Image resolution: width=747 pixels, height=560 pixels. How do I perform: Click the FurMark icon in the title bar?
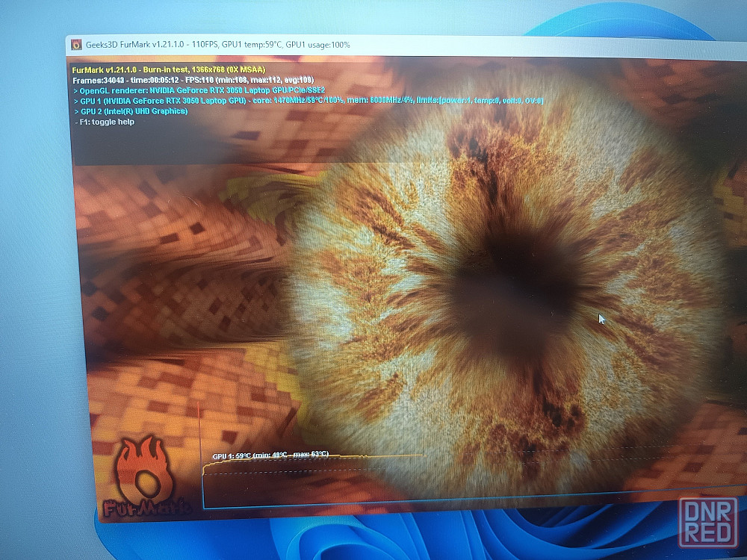[x=76, y=45]
